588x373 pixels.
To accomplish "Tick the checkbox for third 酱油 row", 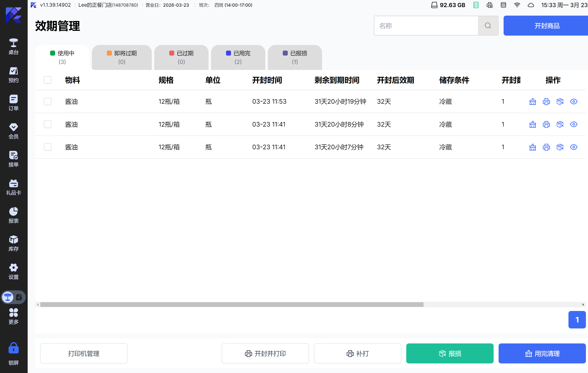I will tap(48, 147).
